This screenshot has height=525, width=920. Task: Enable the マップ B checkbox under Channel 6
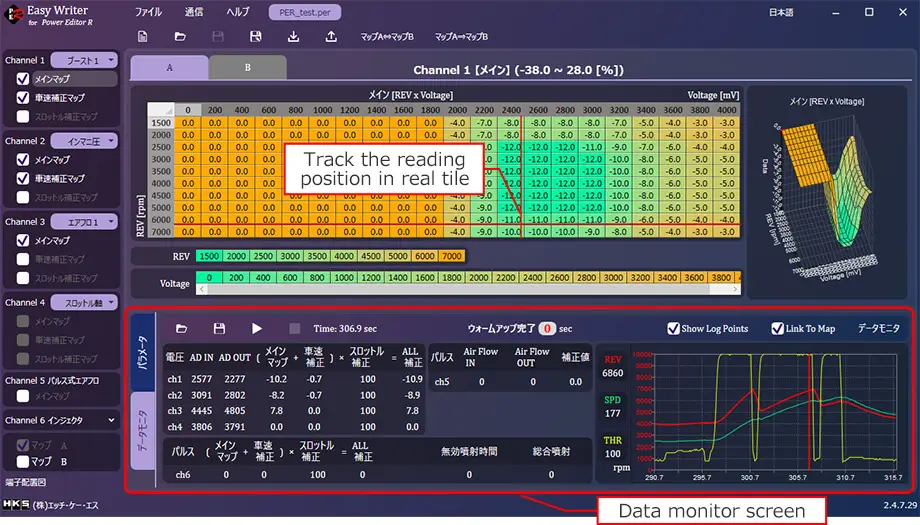coord(23,462)
